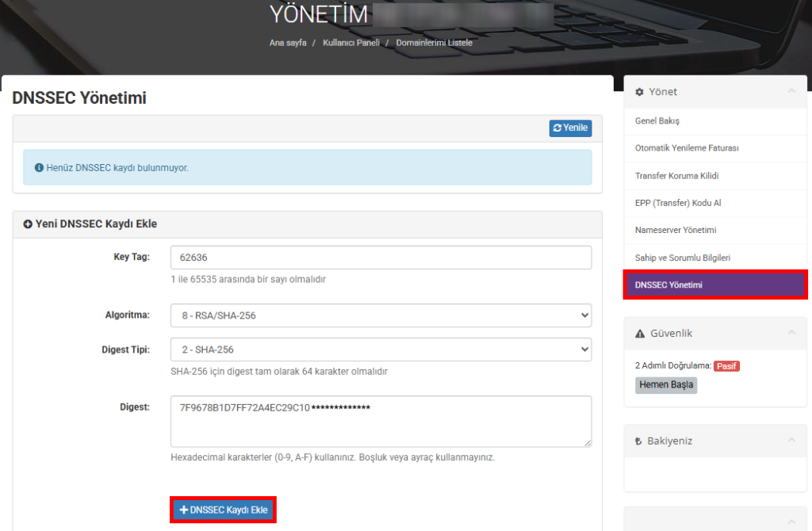This screenshot has height=531, width=812.
Task: Go to Ana sayfa breadcrumb link
Action: click(288, 43)
